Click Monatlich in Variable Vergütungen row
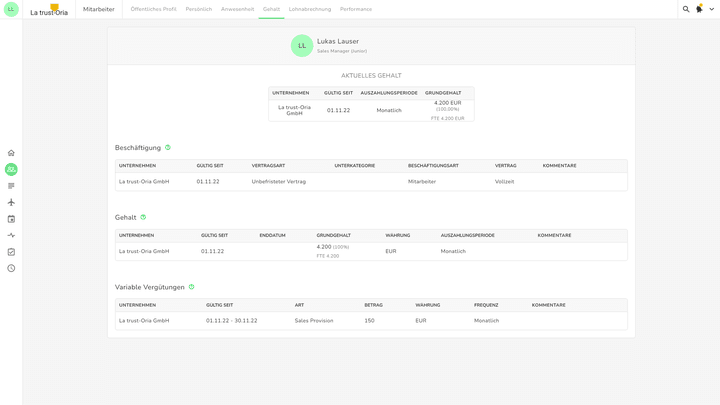Image resolution: width=720 pixels, height=405 pixels. coord(487,321)
